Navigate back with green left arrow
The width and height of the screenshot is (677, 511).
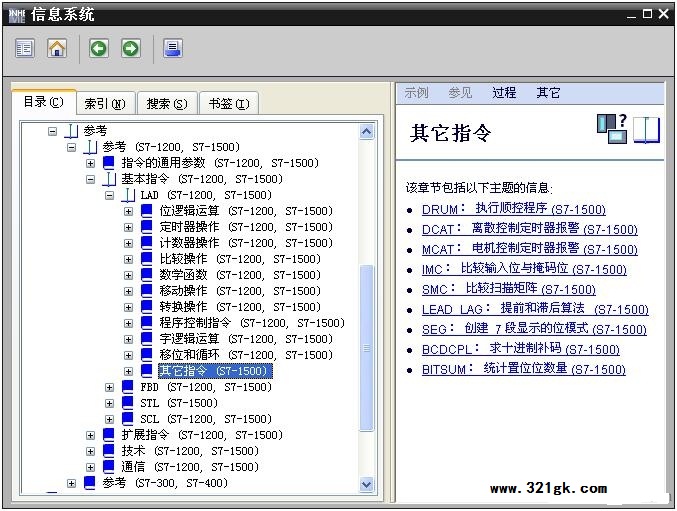(x=98, y=48)
